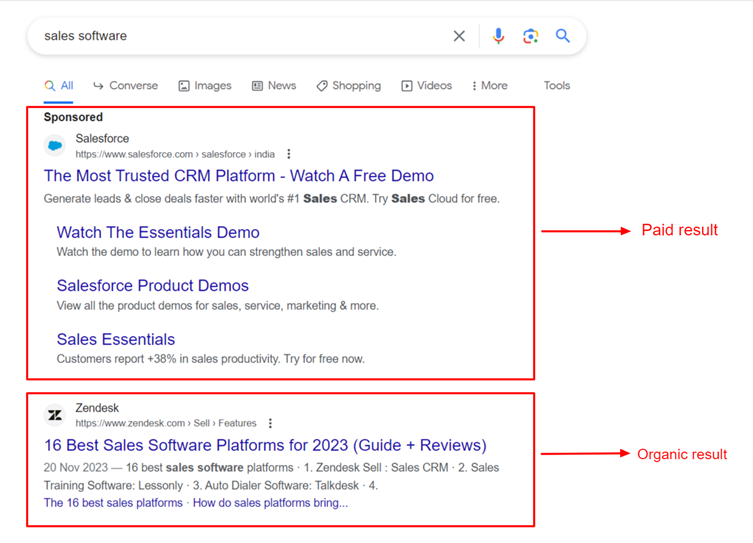The width and height of the screenshot is (753, 543).
Task: Open 'Sales Essentials' sitelink
Action: point(116,339)
